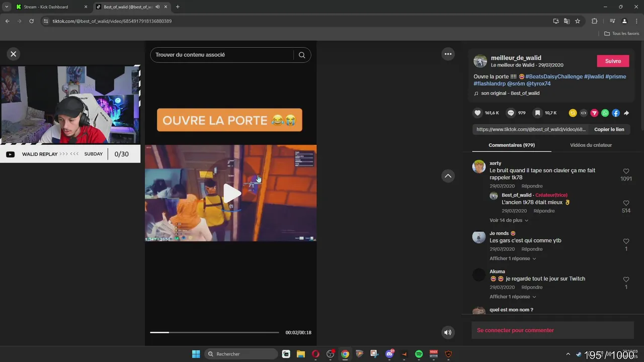Viewport: 644px width, 362px height.
Task: Switch to 'Commentaires (979)' tab
Action: click(512, 145)
